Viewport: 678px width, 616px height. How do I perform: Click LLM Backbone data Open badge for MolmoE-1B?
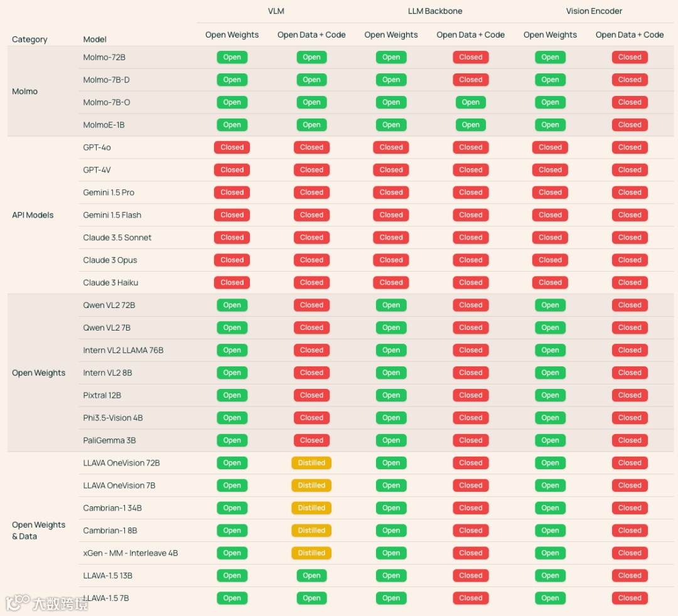pos(470,124)
